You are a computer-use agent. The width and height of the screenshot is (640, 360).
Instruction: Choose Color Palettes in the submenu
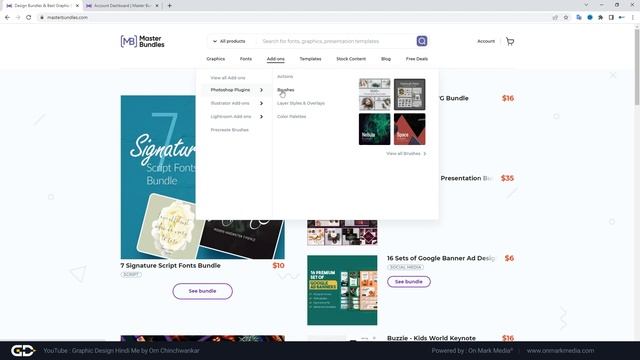click(x=291, y=117)
